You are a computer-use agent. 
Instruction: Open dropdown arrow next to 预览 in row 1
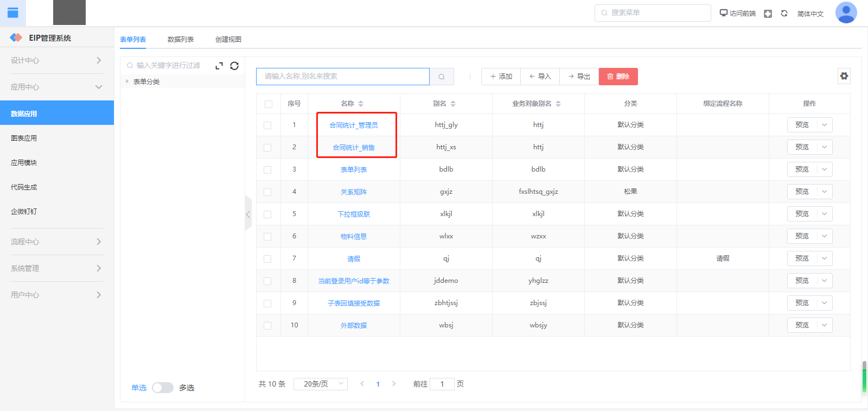pyautogui.click(x=824, y=125)
